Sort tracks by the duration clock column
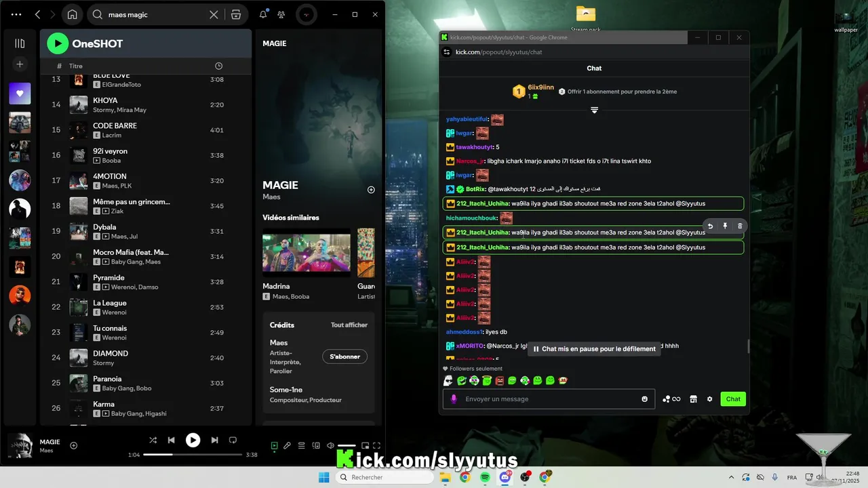Screen dimensions: 868x488 pyautogui.click(x=218, y=66)
